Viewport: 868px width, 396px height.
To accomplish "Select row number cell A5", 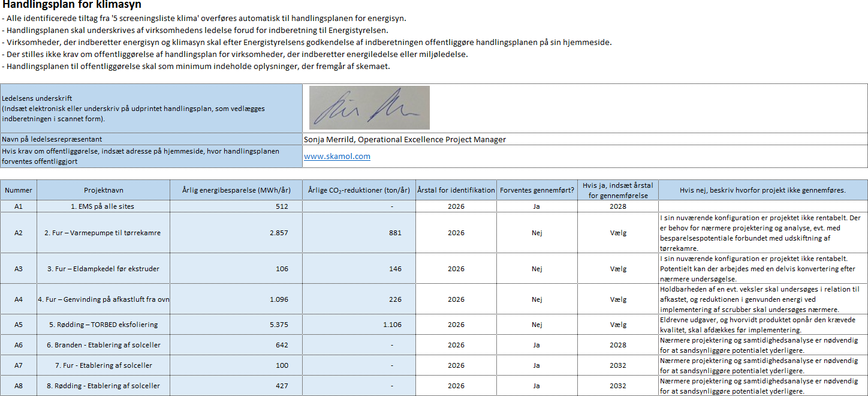I will pos(19,325).
